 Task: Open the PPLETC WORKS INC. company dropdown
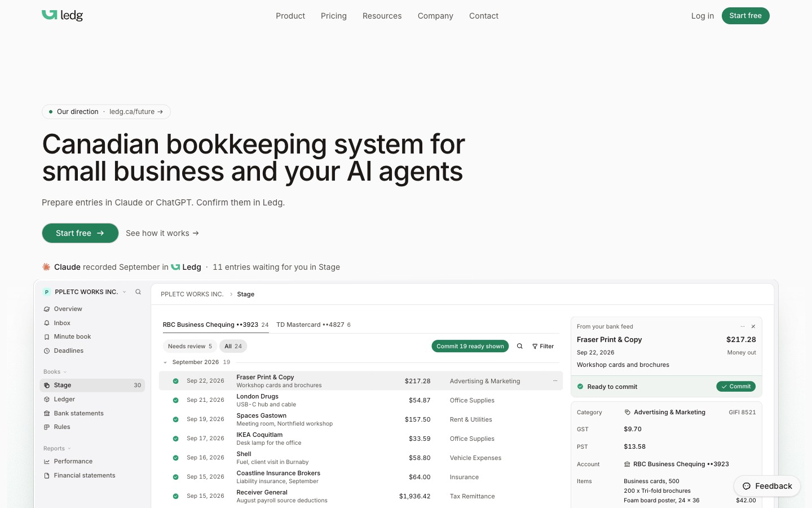click(x=86, y=292)
